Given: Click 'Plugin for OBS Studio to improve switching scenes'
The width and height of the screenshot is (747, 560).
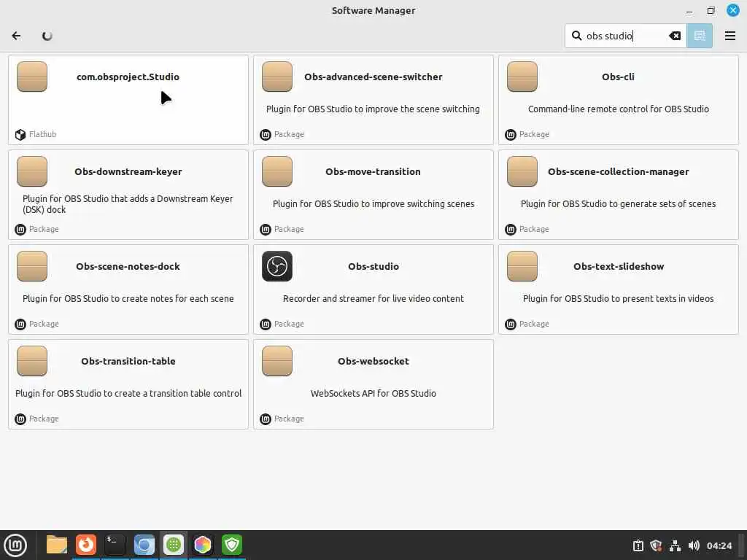Looking at the screenshot, I should pyautogui.click(x=373, y=204).
